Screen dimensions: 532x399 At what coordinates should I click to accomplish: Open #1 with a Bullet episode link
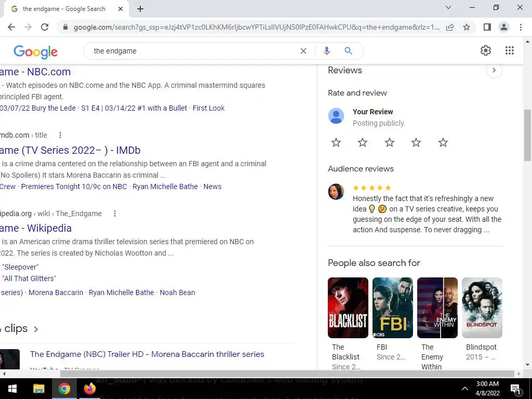coord(134,108)
